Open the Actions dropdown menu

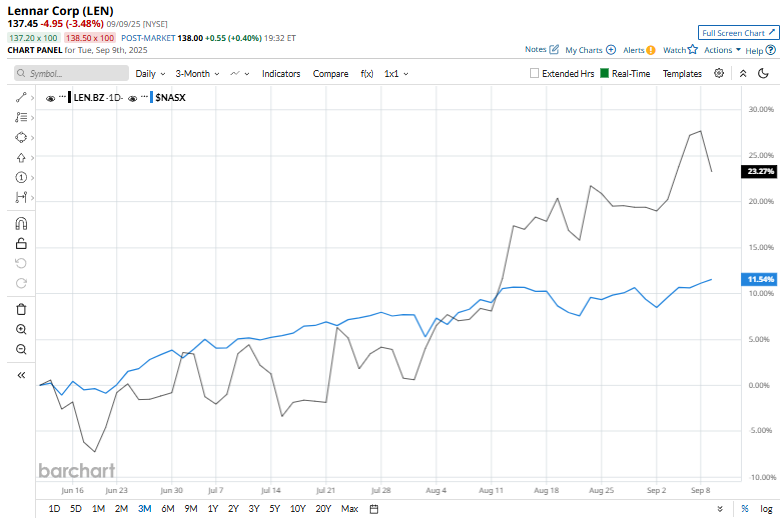(722, 50)
